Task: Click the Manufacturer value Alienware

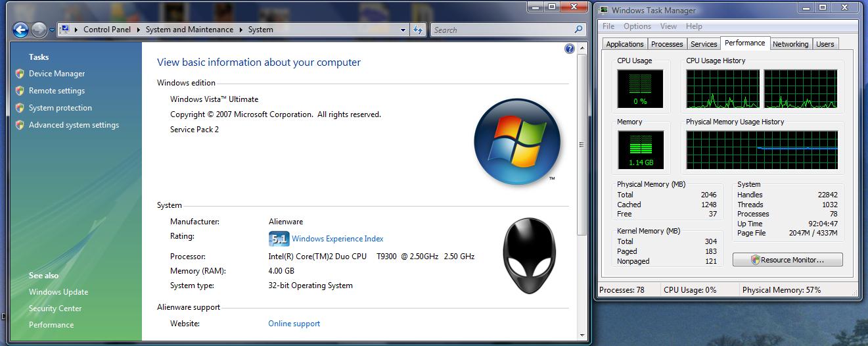Action: [286, 222]
